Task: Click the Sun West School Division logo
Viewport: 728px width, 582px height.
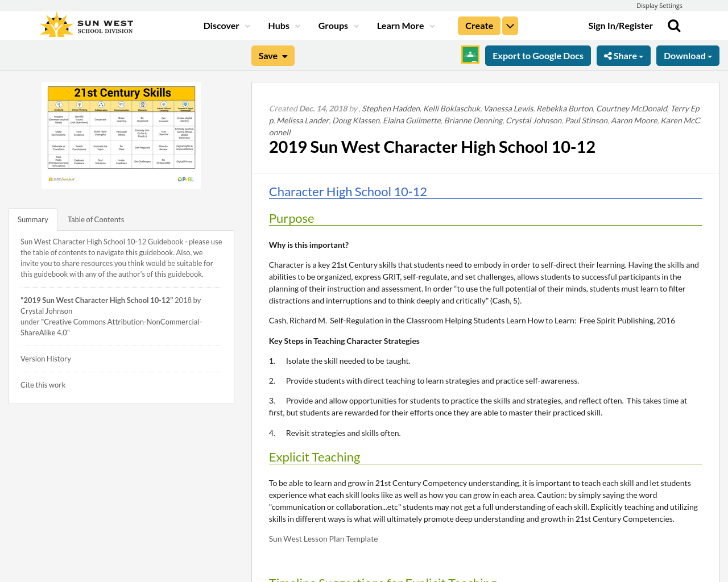Action: click(86, 23)
